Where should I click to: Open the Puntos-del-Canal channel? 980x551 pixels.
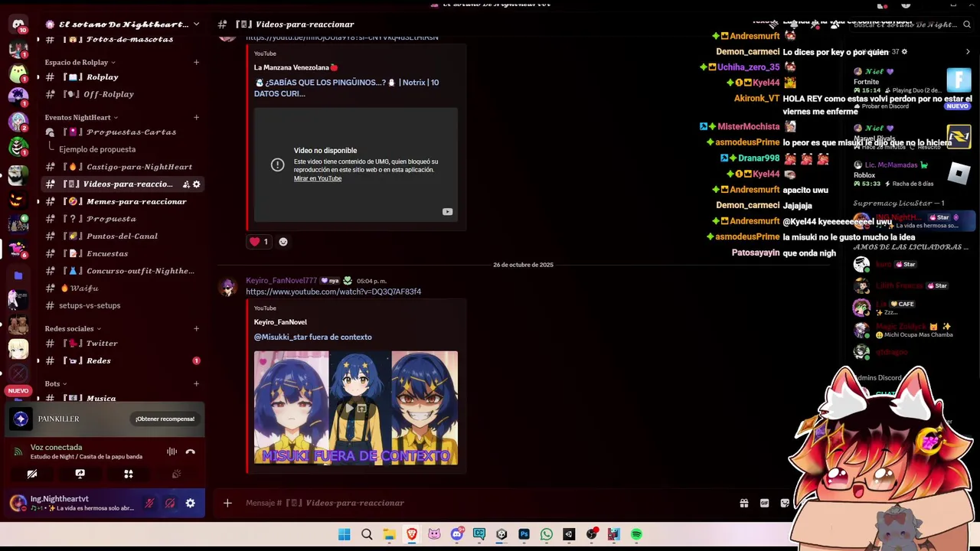click(x=122, y=236)
